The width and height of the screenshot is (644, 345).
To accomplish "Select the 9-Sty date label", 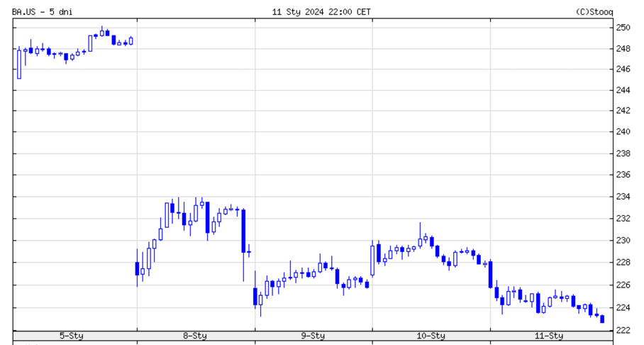I will [x=313, y=336].
